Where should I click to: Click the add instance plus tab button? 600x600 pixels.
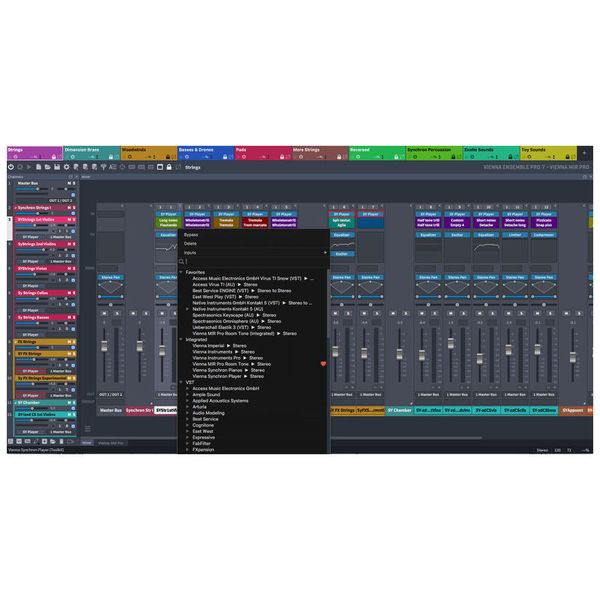(x=582, y=154)
